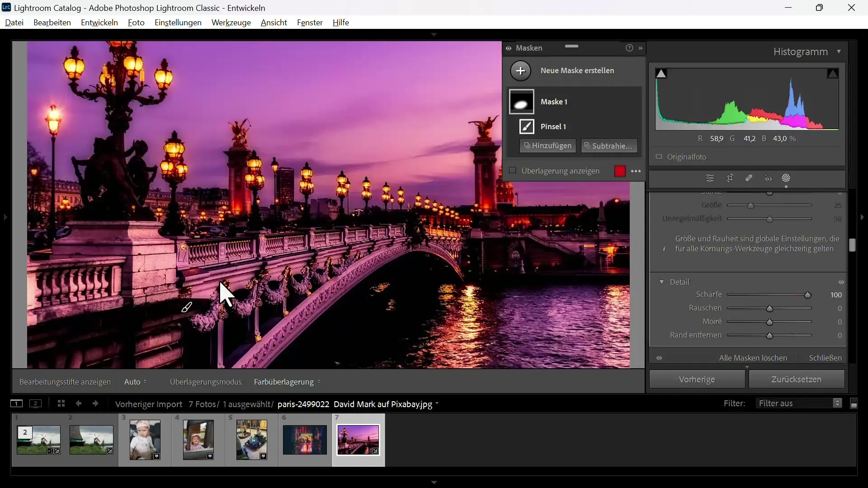This screenshot has width=868, height=488.
Task: Toggle the Masken panel eye icon
Action: (x=509, y=48)
